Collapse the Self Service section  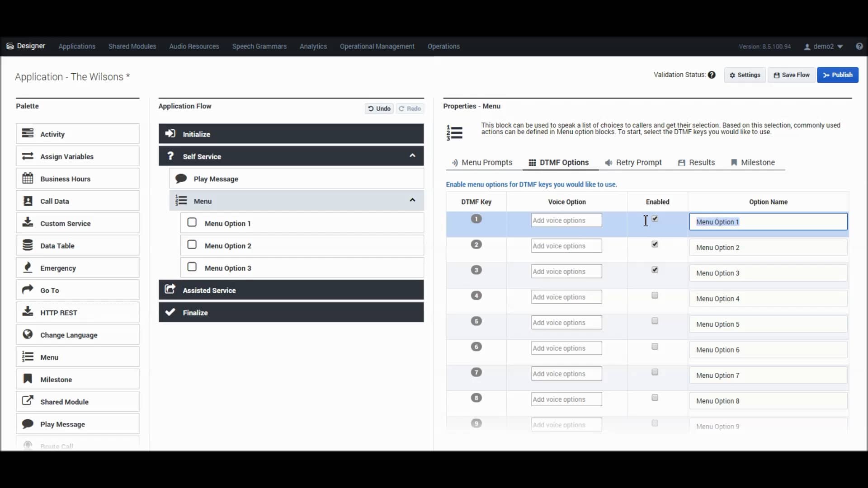click(x=412, y=155)
